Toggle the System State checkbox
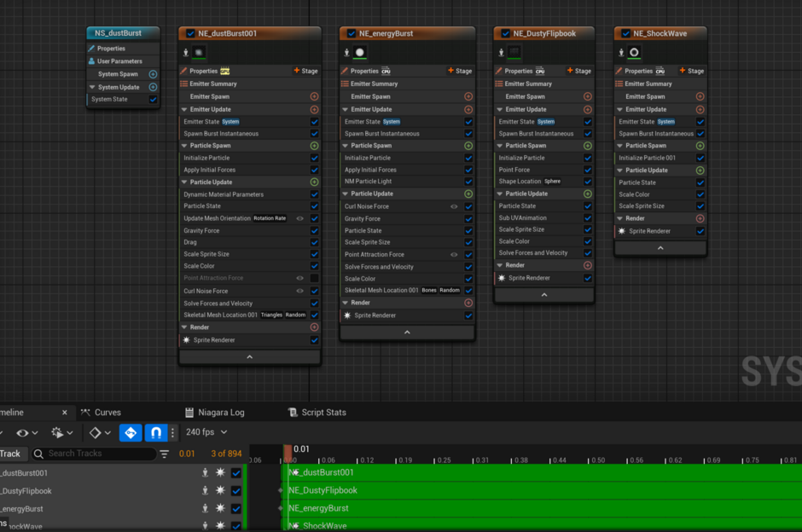 click(153, 100)
